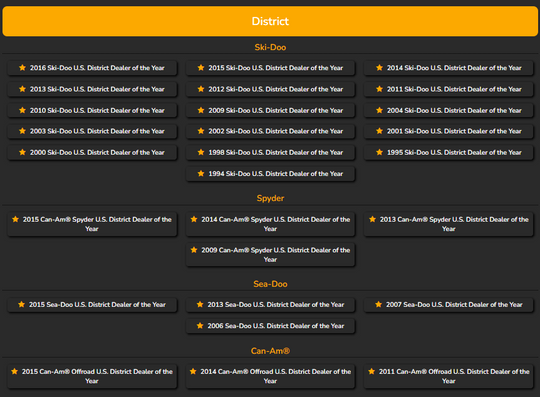
Task: Select 2013 Sea-Doo U.S. District Dealer text
Action: tap(276, 305)
